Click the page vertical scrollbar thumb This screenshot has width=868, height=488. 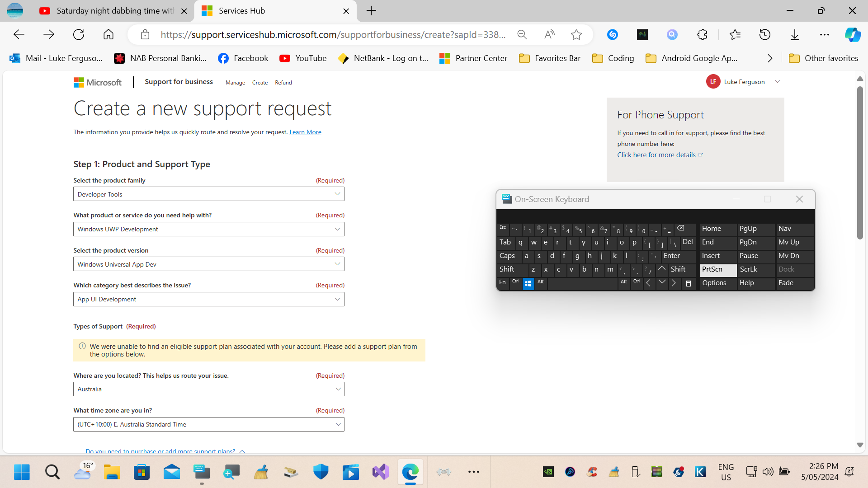(x=860, y=163)
